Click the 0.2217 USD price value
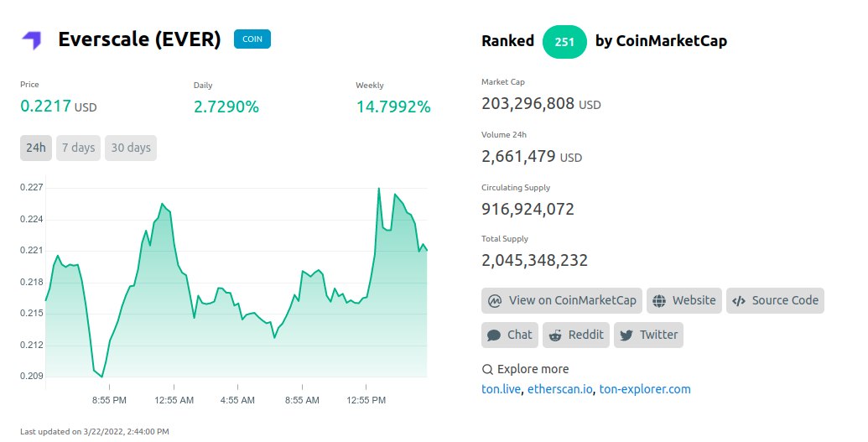868x442 pixels. click(59, 107)
